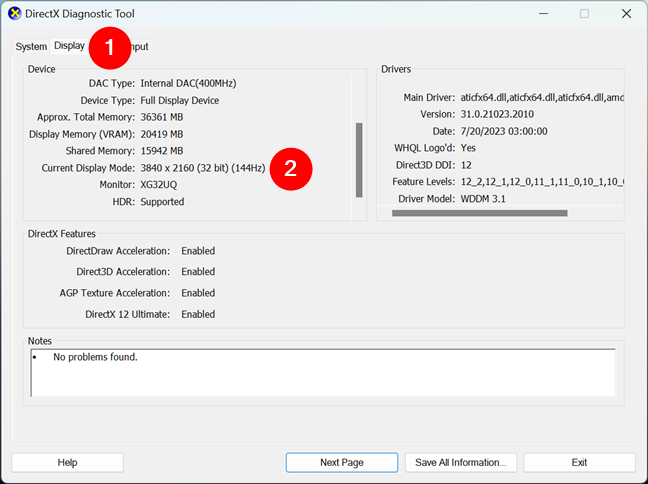The image size is (648, 484).
Task: Click the Main Driver aticfx64.dll value
Action: click(x=542, y=98)
